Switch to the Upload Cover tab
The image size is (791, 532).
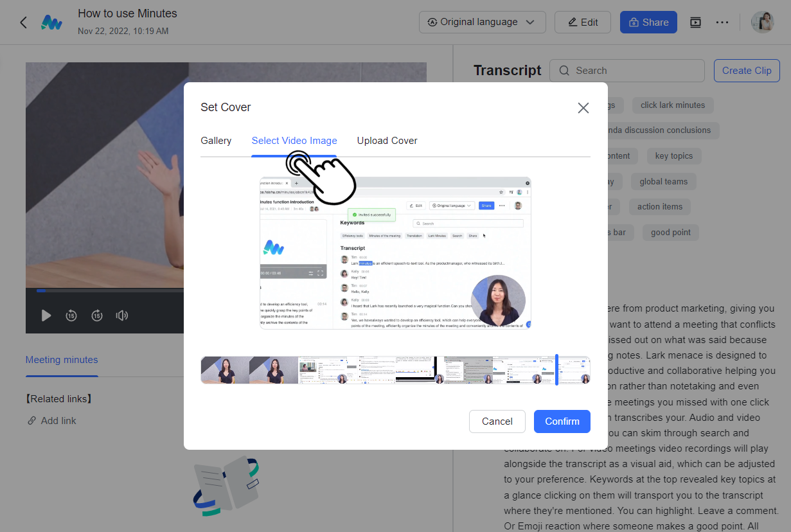pyautogui.click(x=387, y=141)
